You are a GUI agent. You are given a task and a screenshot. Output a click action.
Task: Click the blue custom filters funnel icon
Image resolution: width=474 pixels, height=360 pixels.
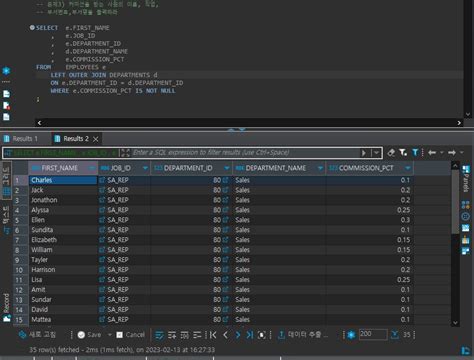415,153
